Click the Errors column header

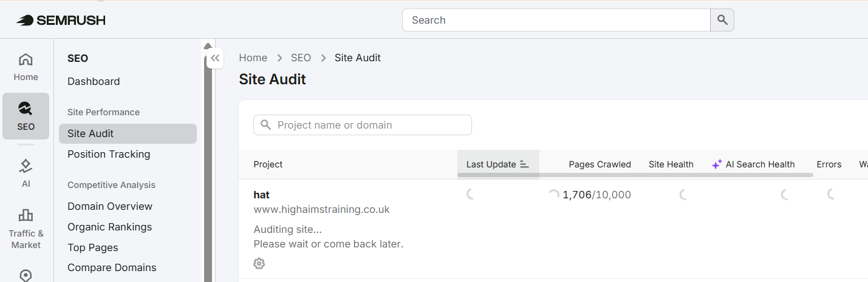[x=829, y=164]
